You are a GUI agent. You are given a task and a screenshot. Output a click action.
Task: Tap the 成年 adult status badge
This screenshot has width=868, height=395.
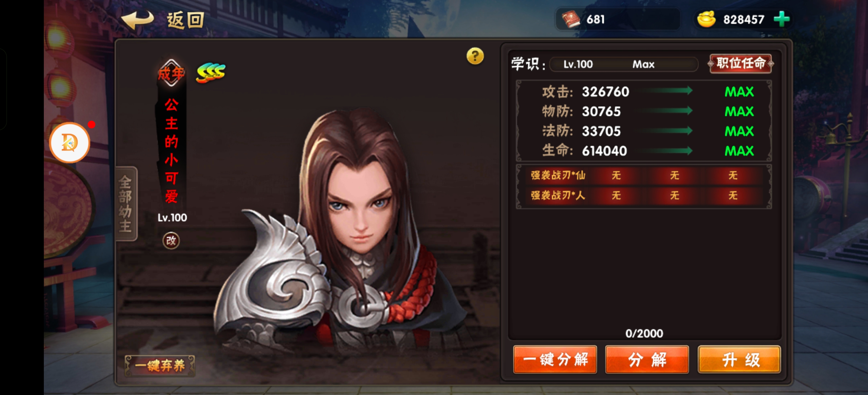171,73
